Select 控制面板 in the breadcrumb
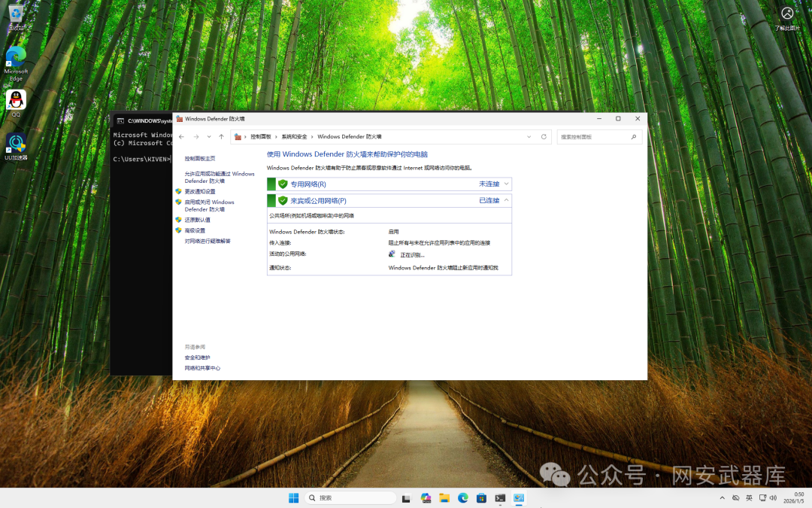 [x=260, y=137]
